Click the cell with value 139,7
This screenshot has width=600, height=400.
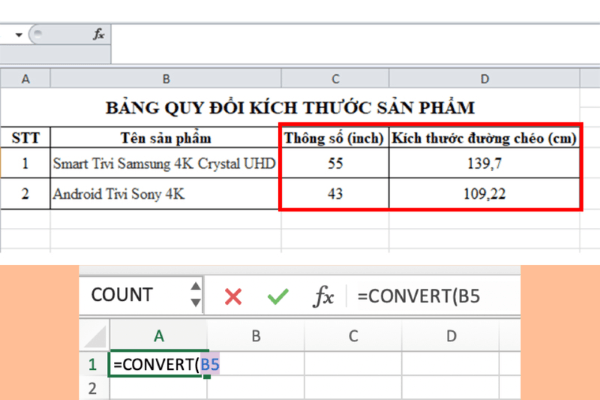point(484,163)
